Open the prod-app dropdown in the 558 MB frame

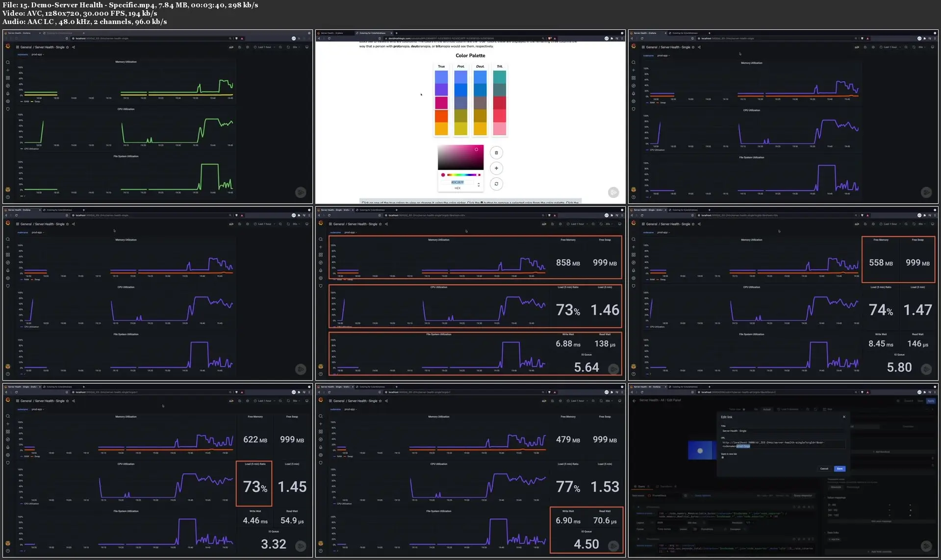pos(663,232)
